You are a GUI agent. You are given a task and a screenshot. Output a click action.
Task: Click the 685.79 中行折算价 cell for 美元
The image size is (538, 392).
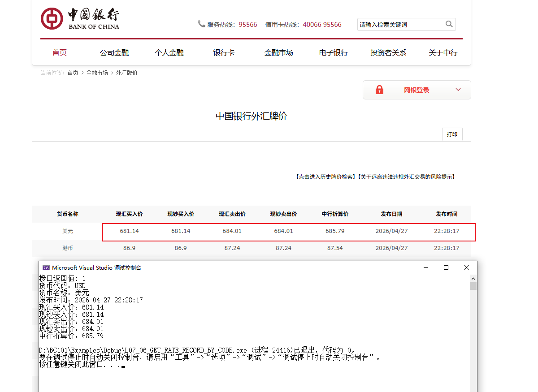tap(335, 231)
